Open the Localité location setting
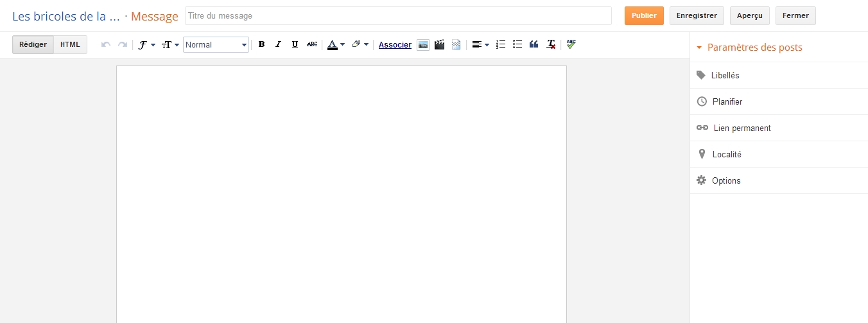 [779, 154]
